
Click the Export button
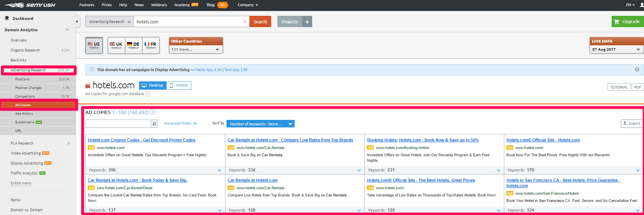click(631, 123)
